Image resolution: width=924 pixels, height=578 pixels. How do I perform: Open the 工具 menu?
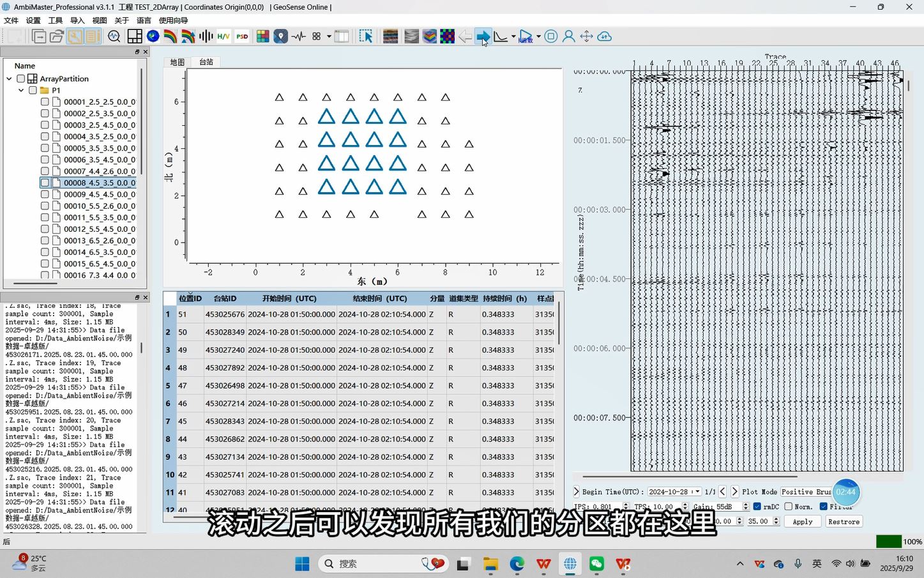(x=56, y=20)
